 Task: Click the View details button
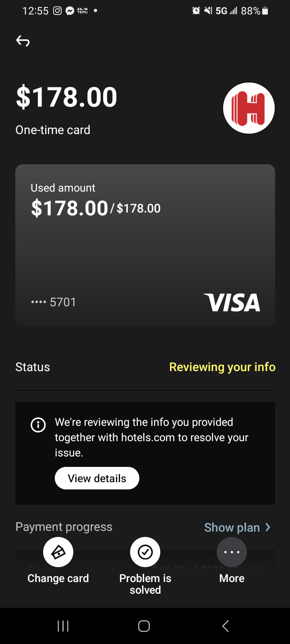[97, 478]
